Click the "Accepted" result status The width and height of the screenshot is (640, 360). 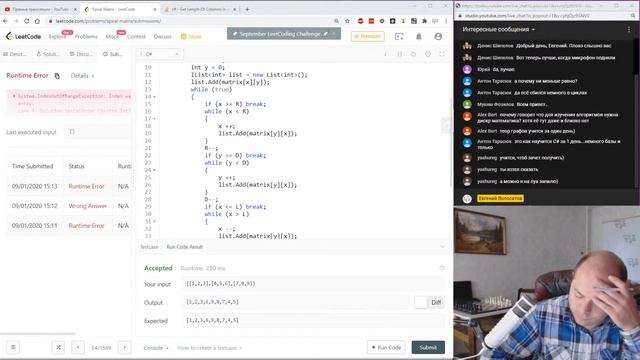pyautogui.click(x=158, y=268)
